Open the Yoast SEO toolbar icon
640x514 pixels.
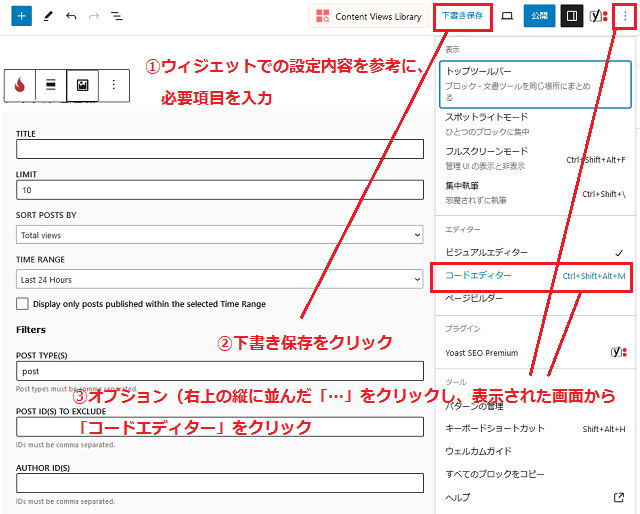tap(598, 16)
